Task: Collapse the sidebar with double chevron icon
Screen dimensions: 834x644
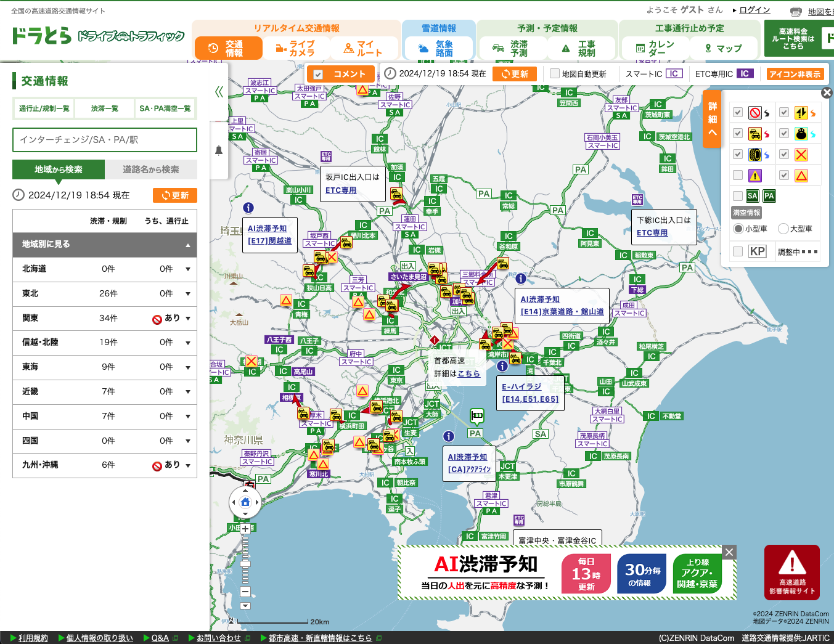Action: (x=219, y=92)
